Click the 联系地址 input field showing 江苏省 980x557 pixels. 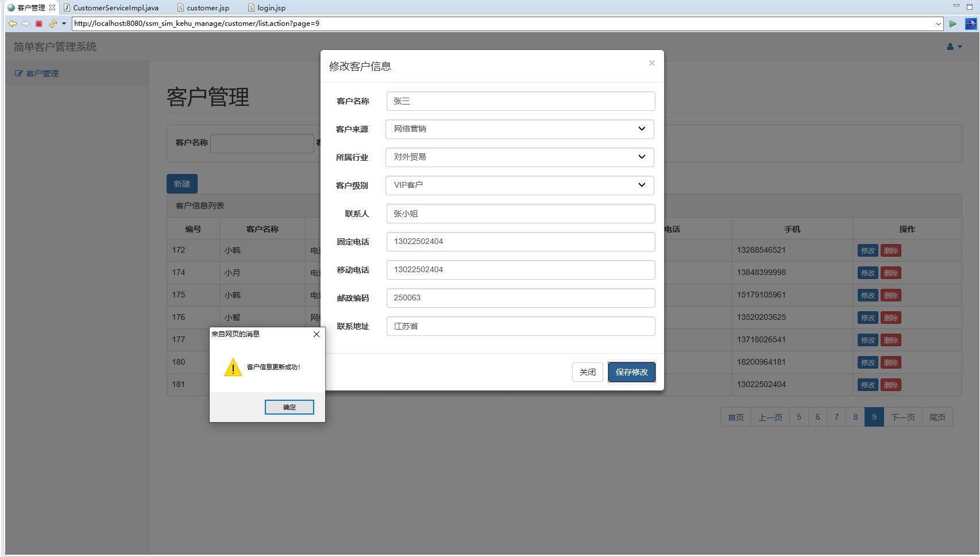click(x=520, y=326)
